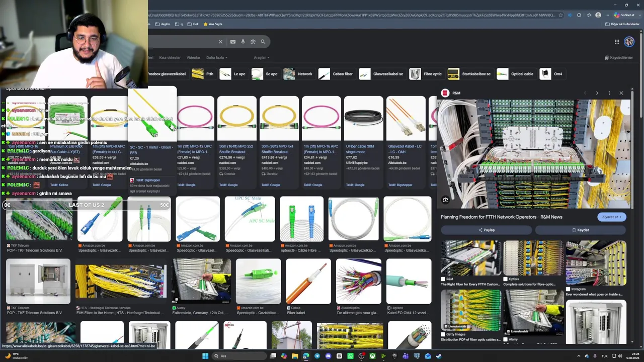Show hidden system tray icons
This screenshot has height=362, width=644.
point(579,356)
